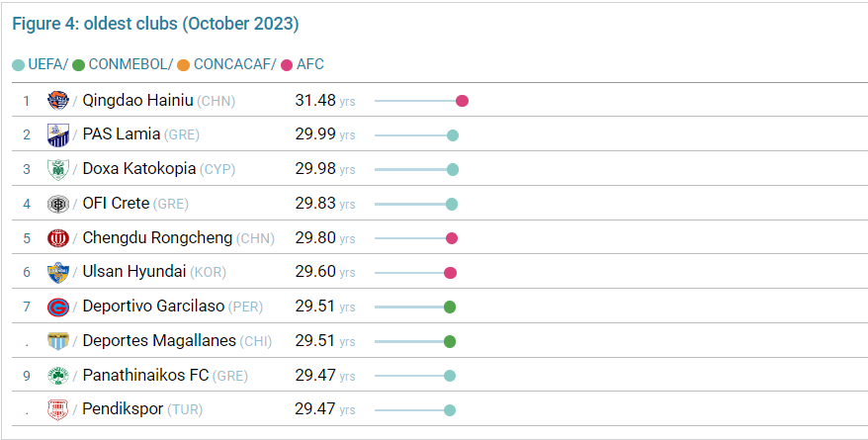Click the Chengdu Rongcheng club crest
This screenshot has height=440, width=868.
click(57, 238)
